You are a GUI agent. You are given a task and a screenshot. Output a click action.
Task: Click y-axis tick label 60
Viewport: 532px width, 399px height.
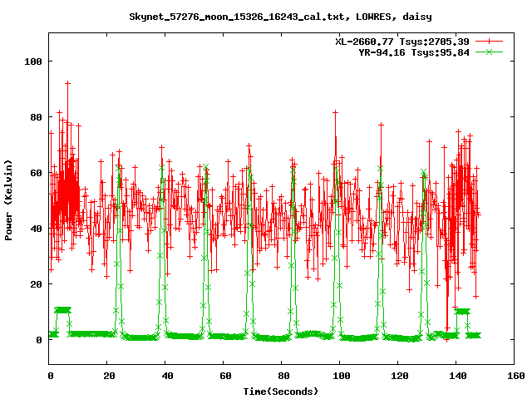[x=36, y=173]
